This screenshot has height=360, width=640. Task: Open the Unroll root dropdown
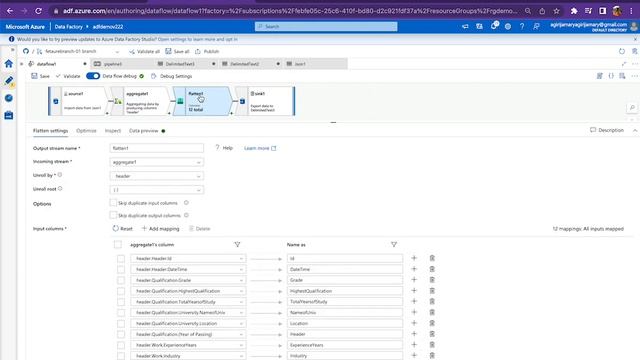click(x=157, y=190)
